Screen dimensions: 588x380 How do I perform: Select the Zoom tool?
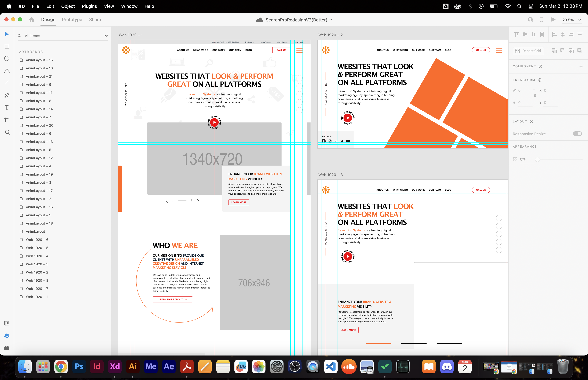(7, 132)
